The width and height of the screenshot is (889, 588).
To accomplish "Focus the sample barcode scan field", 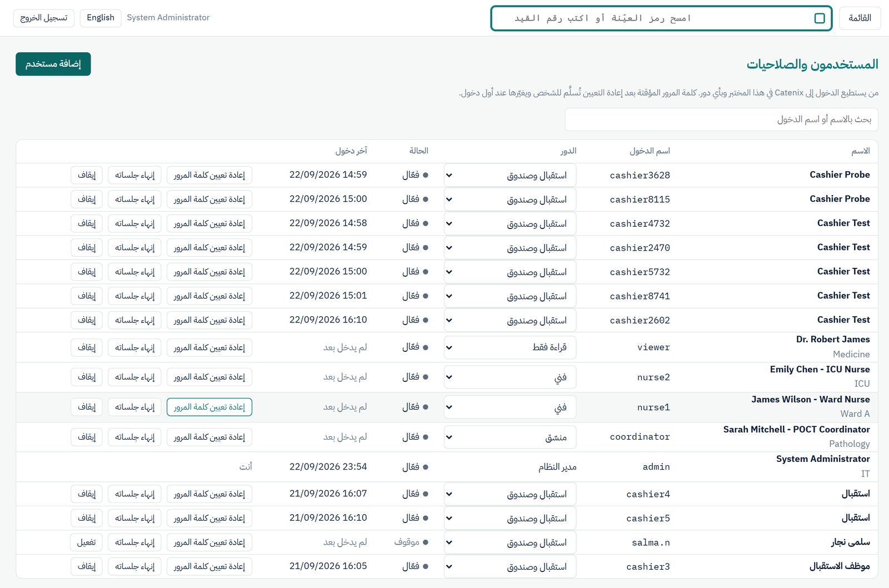I will pyautogui.click(x=661, y=18).
